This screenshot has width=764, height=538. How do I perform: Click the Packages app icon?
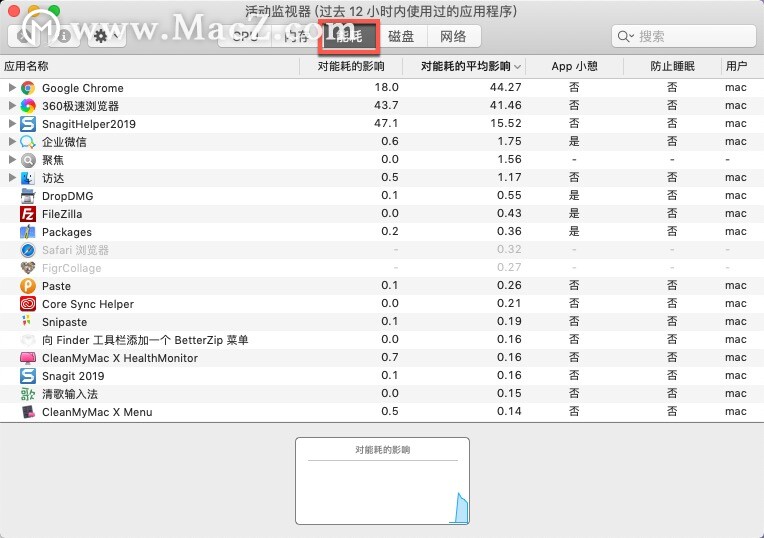click(28, 232)
